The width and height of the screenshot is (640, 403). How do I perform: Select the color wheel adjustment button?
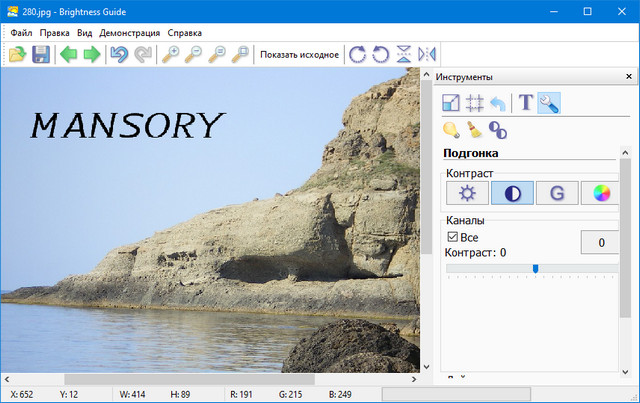(x=600, y=193)
